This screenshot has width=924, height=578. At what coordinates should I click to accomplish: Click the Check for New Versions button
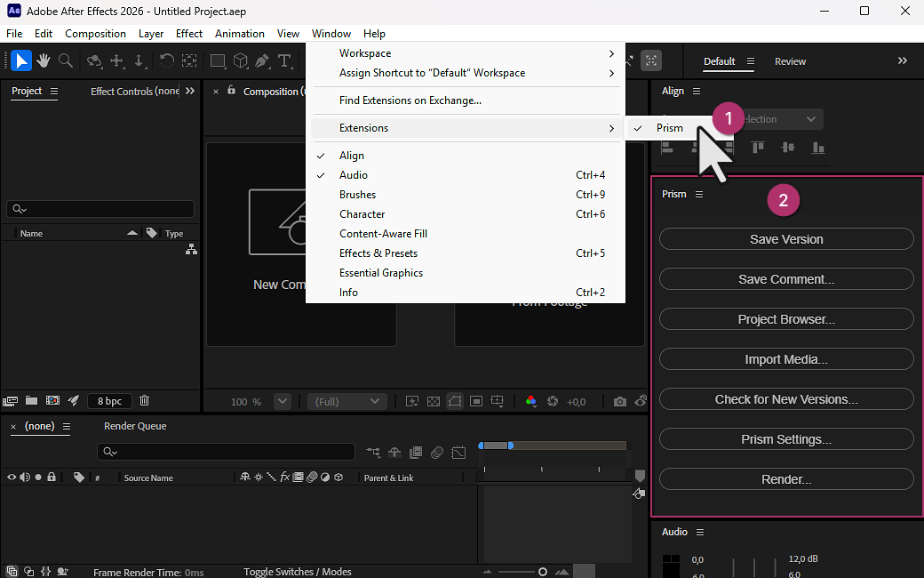click(x=785, y=398)
